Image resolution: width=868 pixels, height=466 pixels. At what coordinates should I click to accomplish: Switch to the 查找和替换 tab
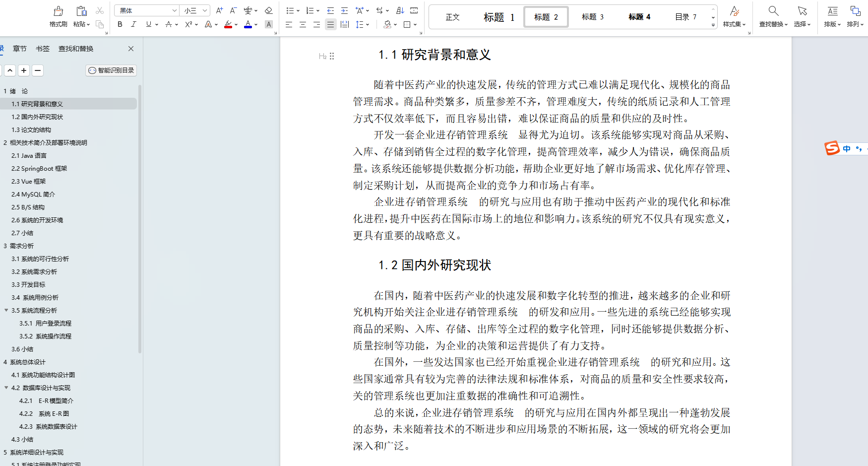point(76,49)
